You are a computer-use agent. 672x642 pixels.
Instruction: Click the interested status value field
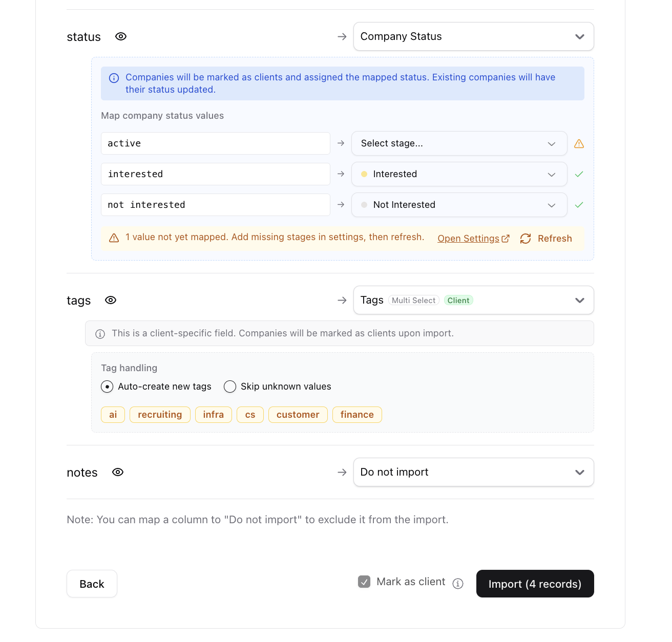(216, 174)
